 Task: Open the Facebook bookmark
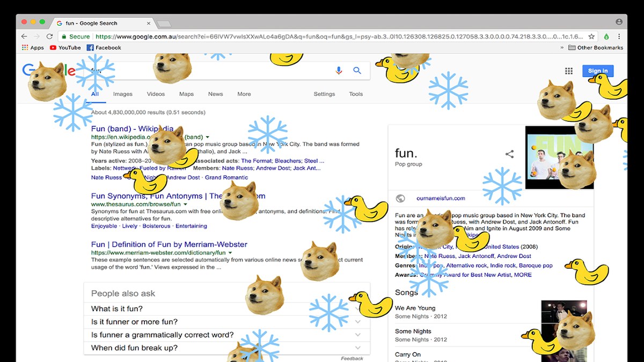tap(104, 48)
